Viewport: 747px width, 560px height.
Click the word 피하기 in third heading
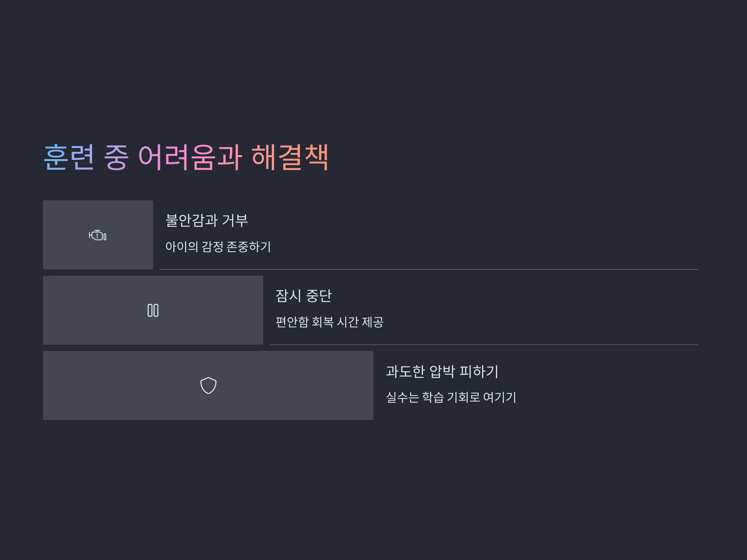(479, 371)
